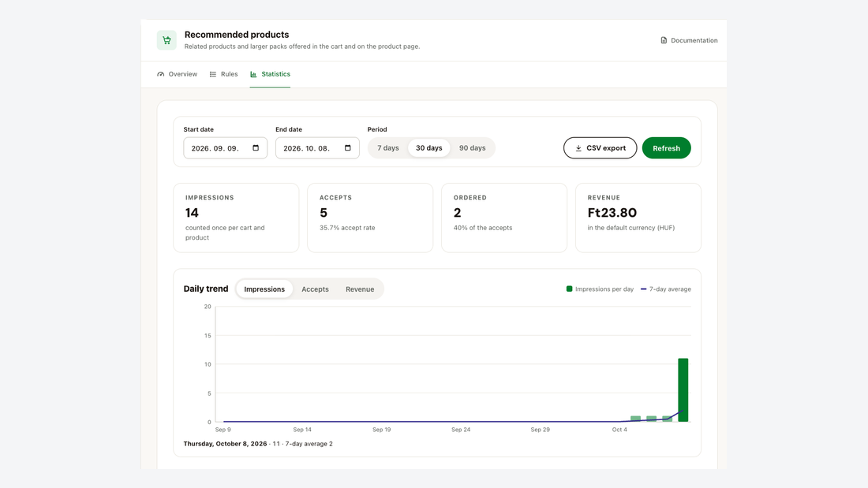Click the tall October 8 impressions bar
Viewport: 868px width, 488px height.
(683, 390)
